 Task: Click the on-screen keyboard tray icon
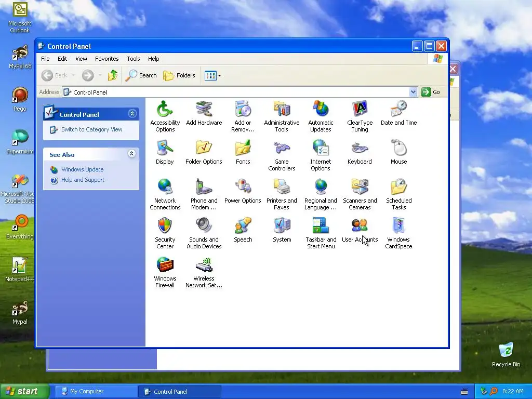[x=464, y=392]
